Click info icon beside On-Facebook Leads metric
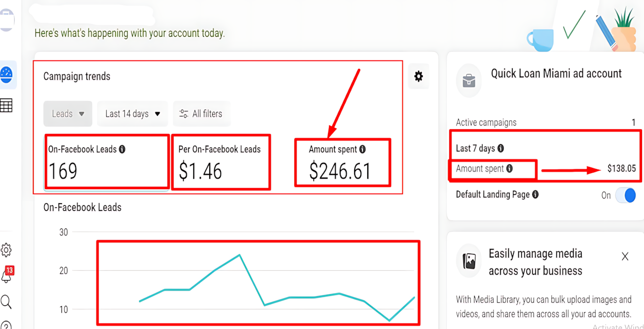The height and width of the screenshot is (329, 644). (122, 149)
